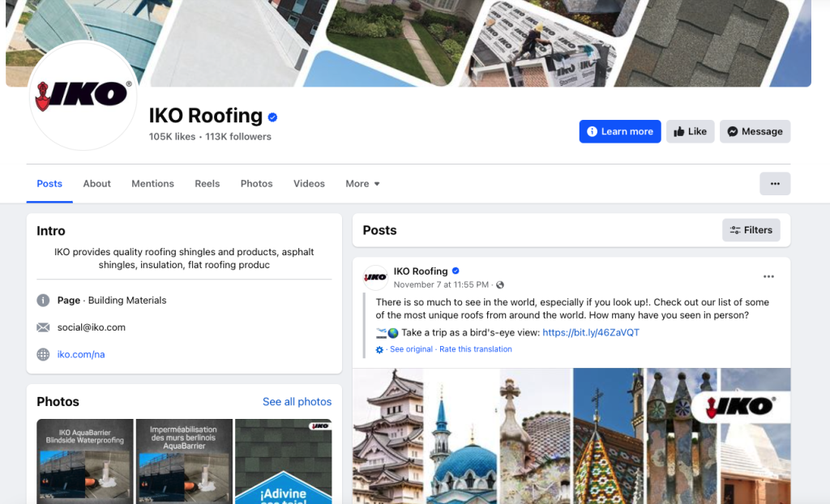Click Rate this translation link
Image resolution: width=830 pixels, height=504 pixels.
click(475, 349)
